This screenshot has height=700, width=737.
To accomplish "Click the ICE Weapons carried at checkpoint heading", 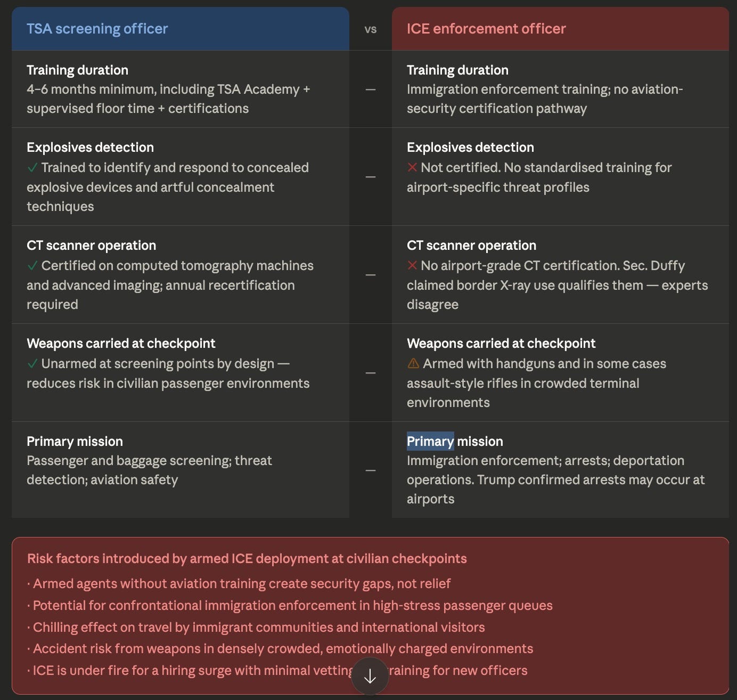I will point(501,344).
